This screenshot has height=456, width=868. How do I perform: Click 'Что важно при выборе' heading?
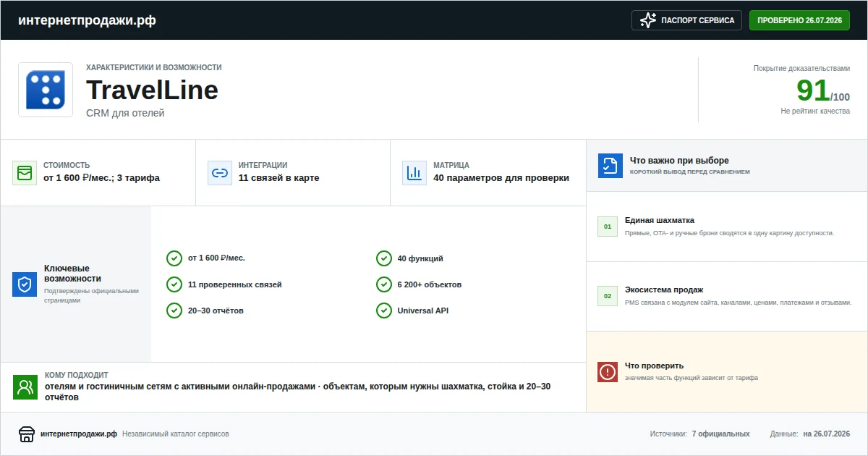pos(679,161)
